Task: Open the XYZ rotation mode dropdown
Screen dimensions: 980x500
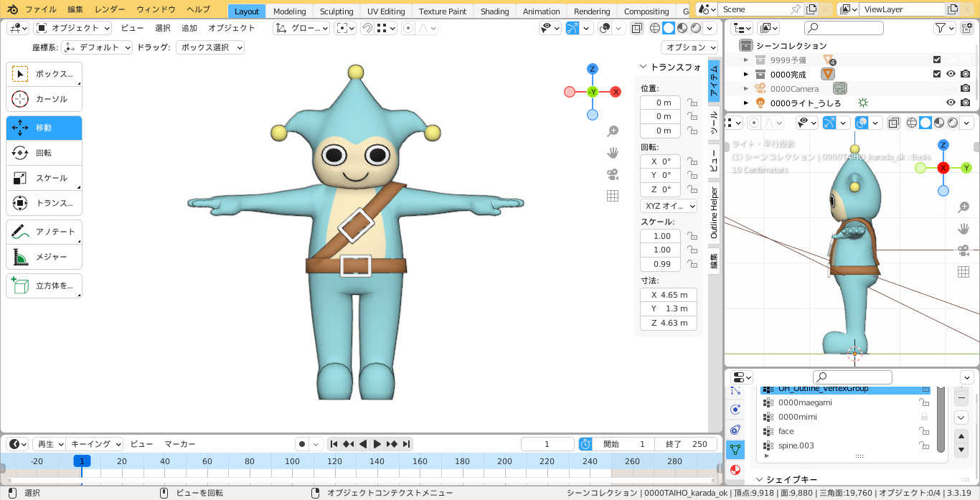Action: (x=669, y=206)
